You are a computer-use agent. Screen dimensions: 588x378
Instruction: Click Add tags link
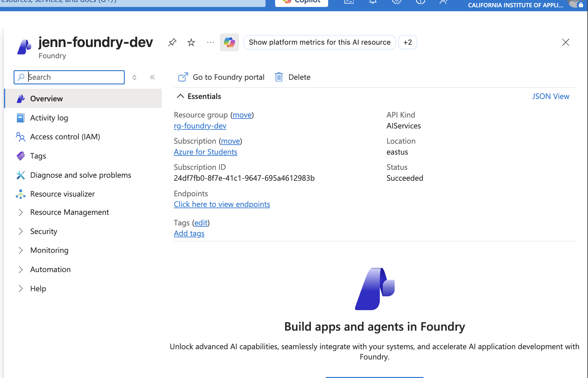click(x=189, y=233)
